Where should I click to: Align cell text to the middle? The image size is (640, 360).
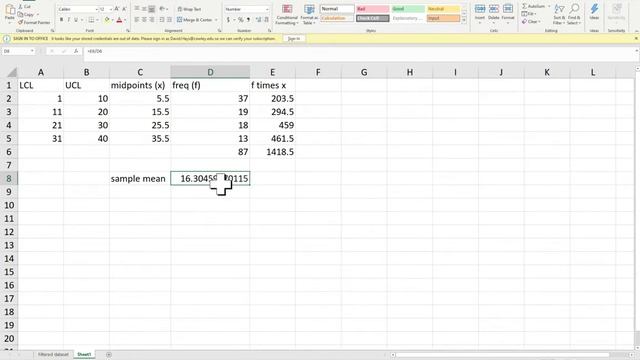[144, 9]
